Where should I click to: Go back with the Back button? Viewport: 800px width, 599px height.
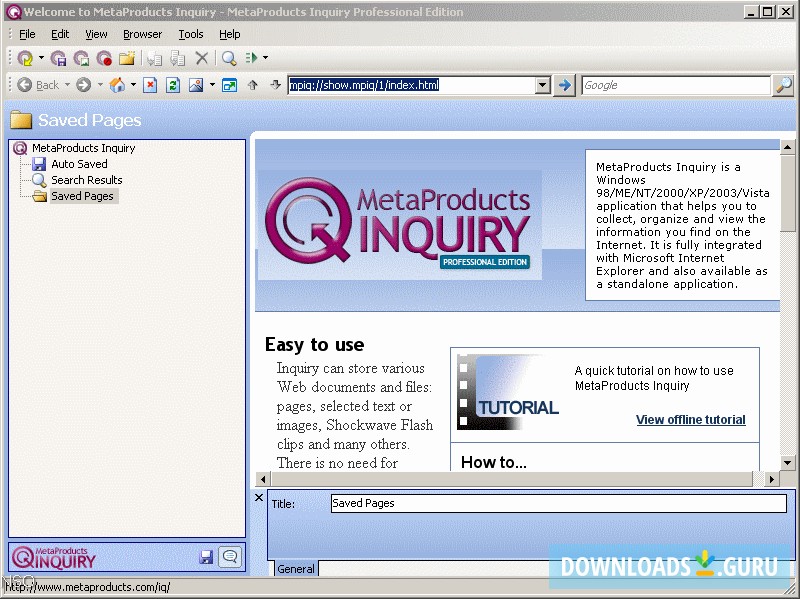click(x=38, y=85)
